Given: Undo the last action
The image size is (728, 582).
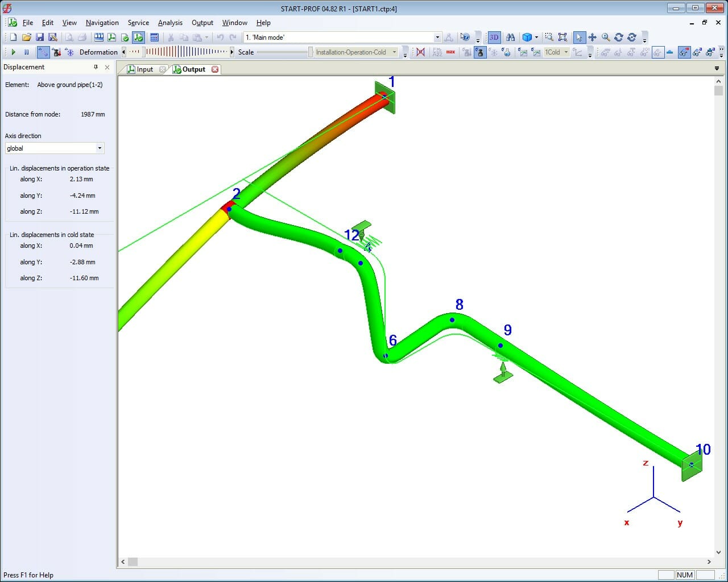Looking at the screenshot, I should 220,37.
